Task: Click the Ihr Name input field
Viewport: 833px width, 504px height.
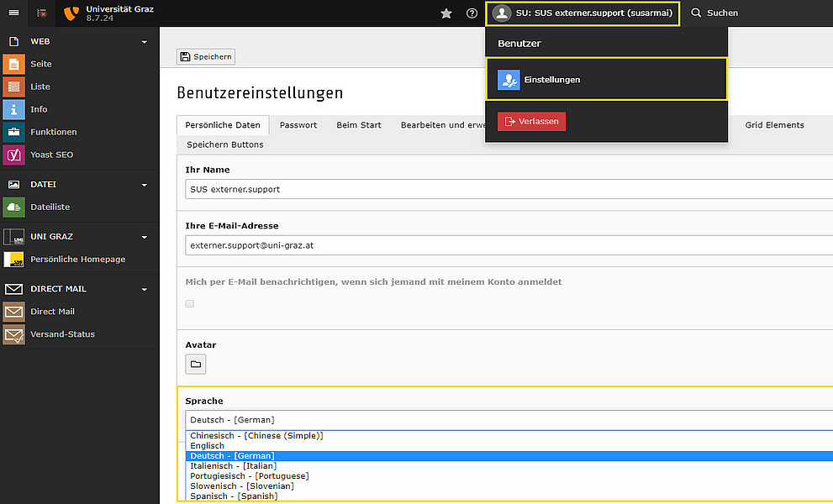Action: (509, 189)
